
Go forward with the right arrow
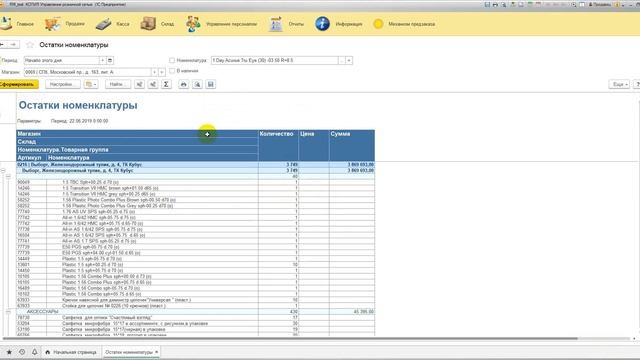(13, 44)
